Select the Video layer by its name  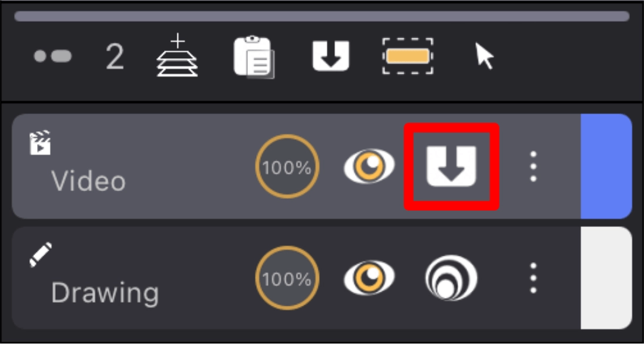point(88,181)
